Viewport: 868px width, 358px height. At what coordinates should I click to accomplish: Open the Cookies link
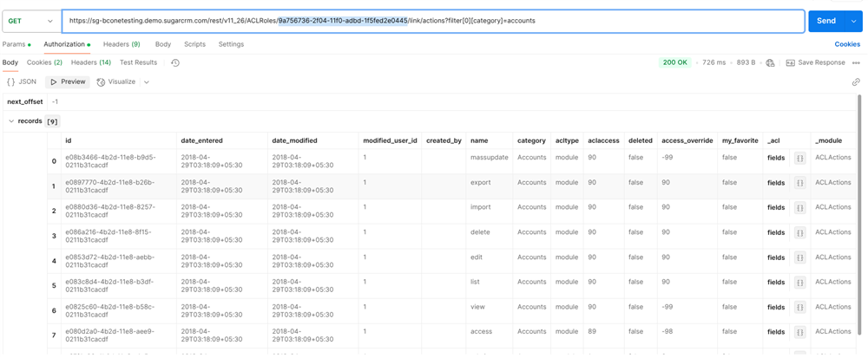847,44
